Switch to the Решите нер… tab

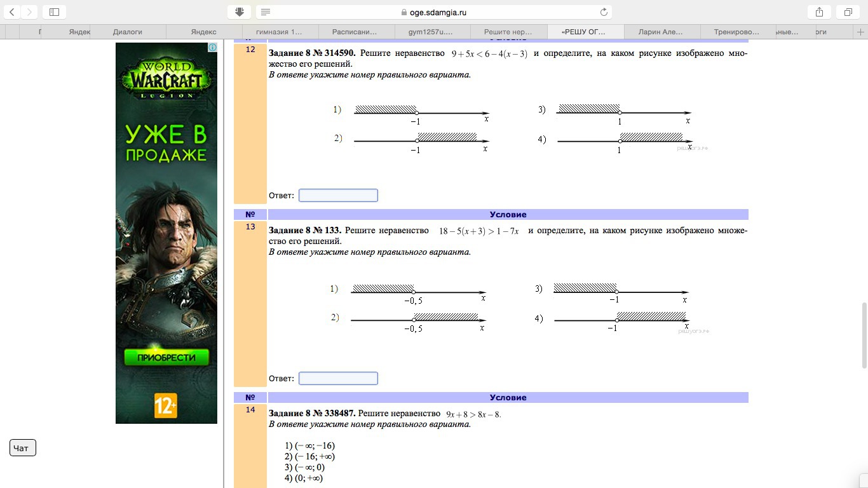[508, 31]
